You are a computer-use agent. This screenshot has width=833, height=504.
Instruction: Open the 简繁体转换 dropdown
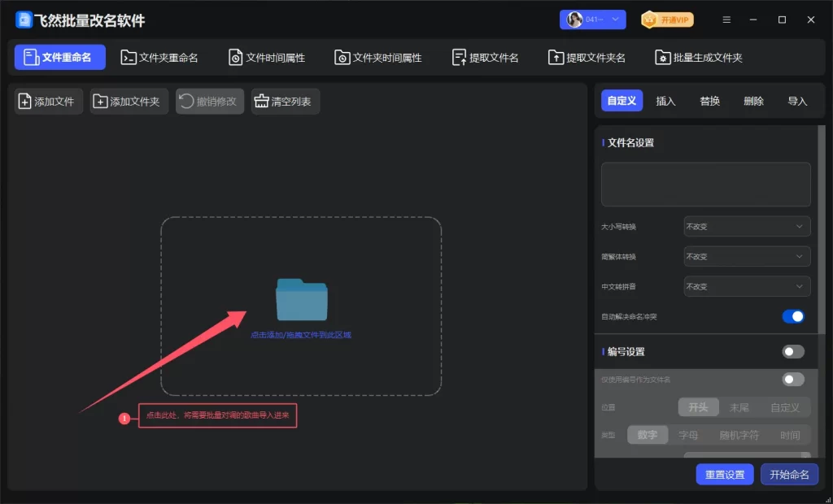[747, 257]
